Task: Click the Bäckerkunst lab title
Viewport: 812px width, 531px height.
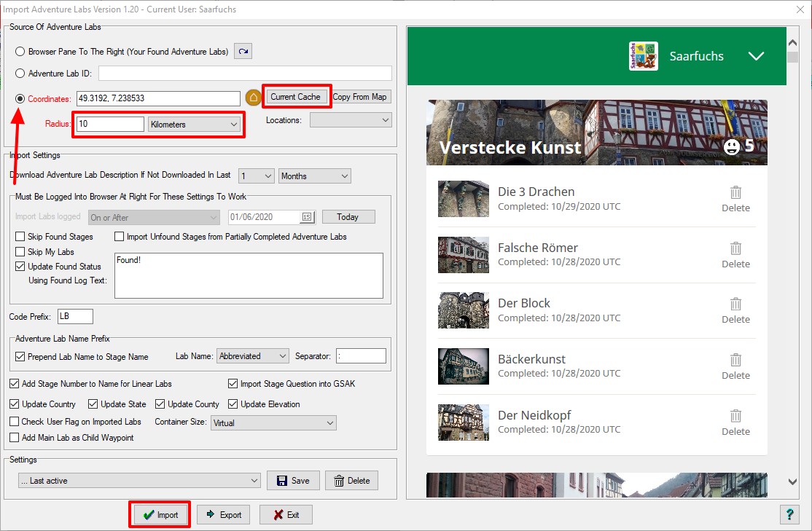Action: [x=531, y=359]
